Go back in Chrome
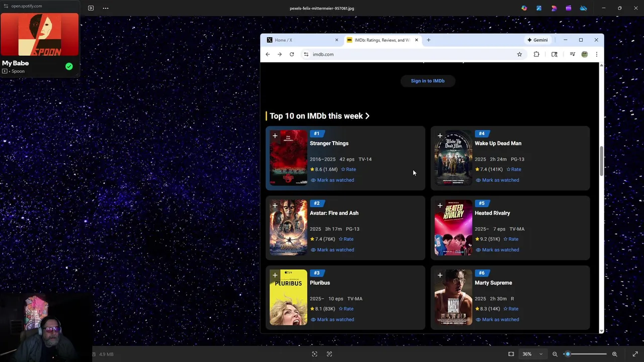The width and height of the screenshot is (644, 362). coord(268,54)
